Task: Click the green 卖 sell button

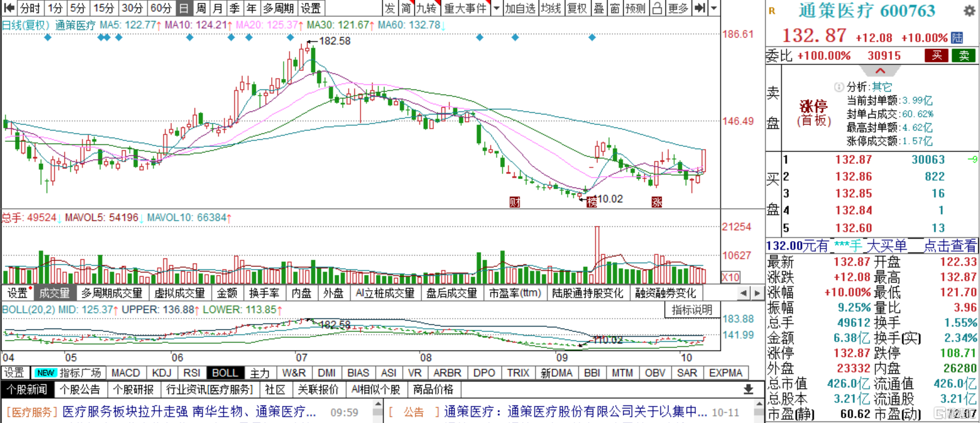Action: point(964,55)
